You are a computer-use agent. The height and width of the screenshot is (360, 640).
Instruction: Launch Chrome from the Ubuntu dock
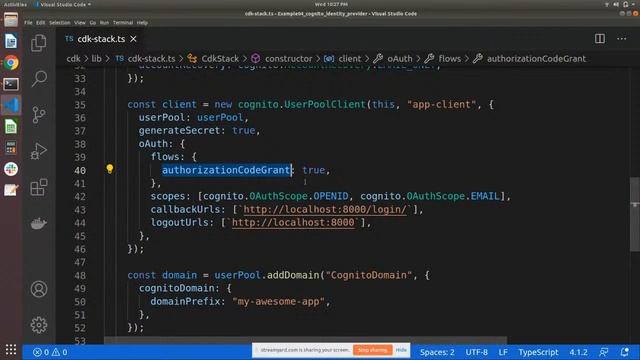[11, 62]
